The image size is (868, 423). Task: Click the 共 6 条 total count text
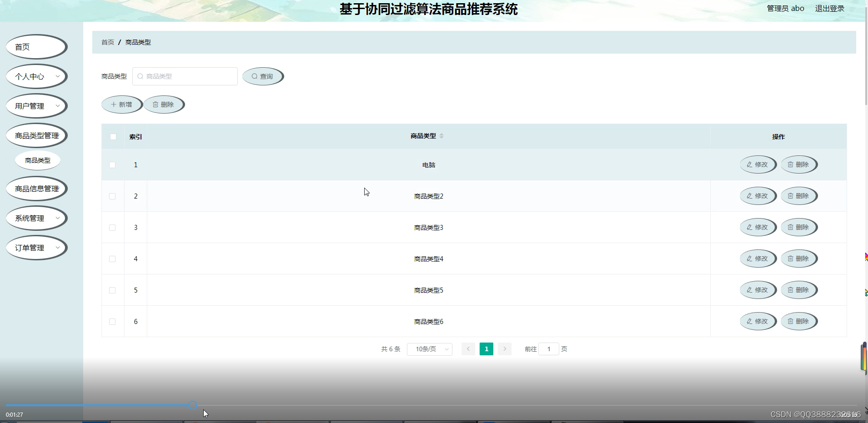(391, 349)
